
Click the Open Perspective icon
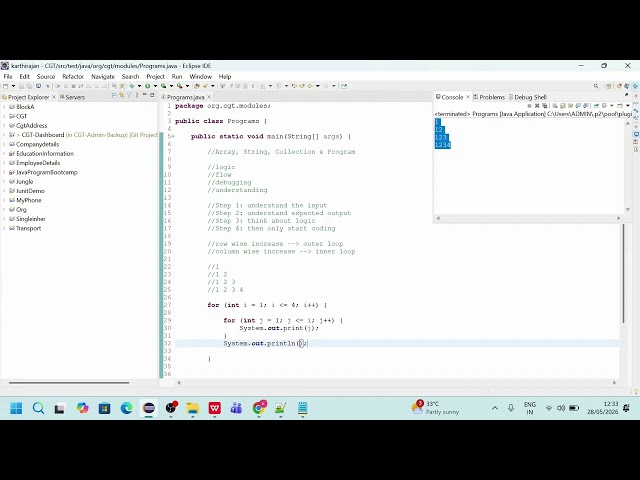coord(609,86)
